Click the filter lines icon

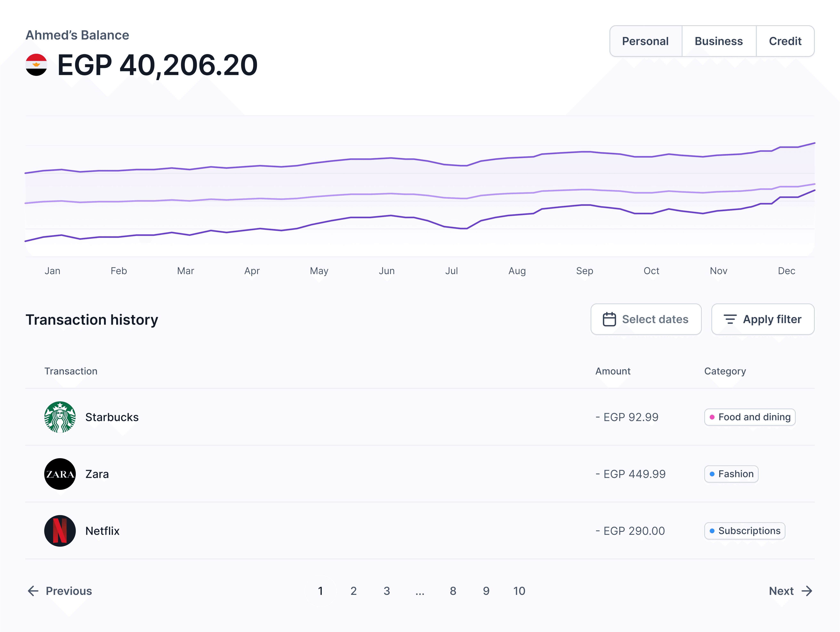(x=729, y=319)
